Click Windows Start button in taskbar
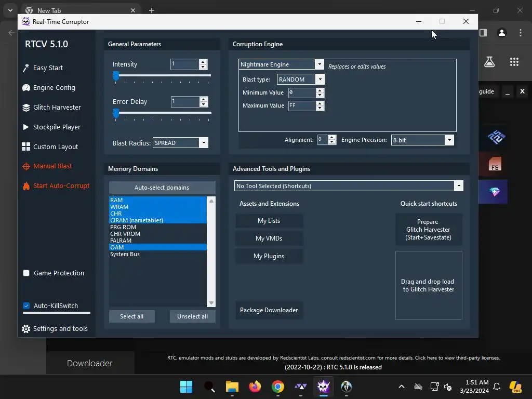 coord(187,387)
